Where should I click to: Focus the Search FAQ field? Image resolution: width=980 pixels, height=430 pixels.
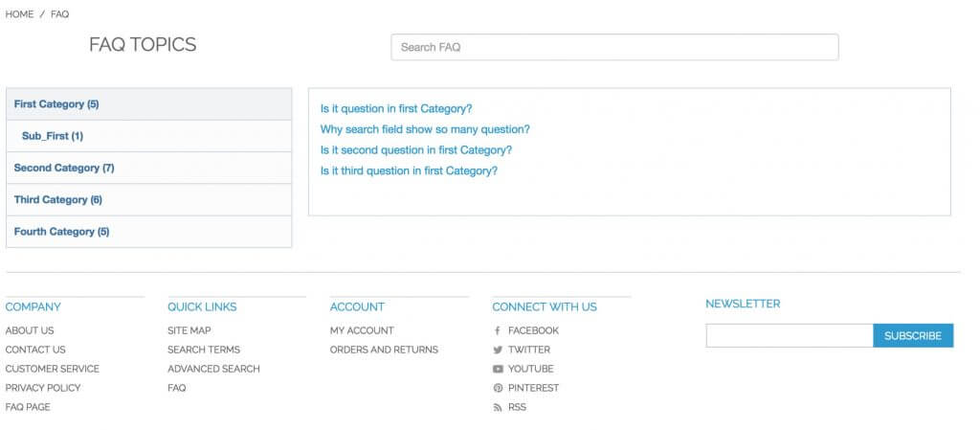point(614,47)
